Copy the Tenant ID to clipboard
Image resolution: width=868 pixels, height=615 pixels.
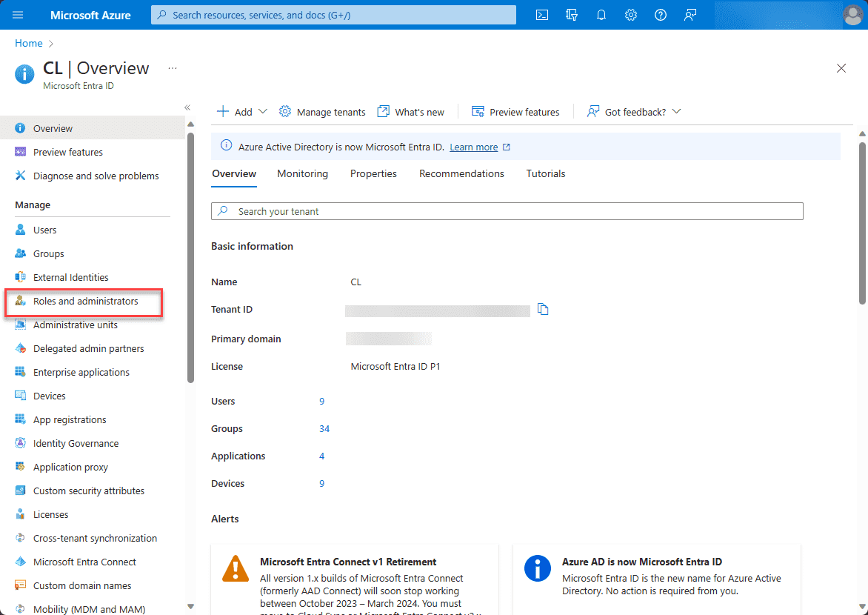coord(543,309)
